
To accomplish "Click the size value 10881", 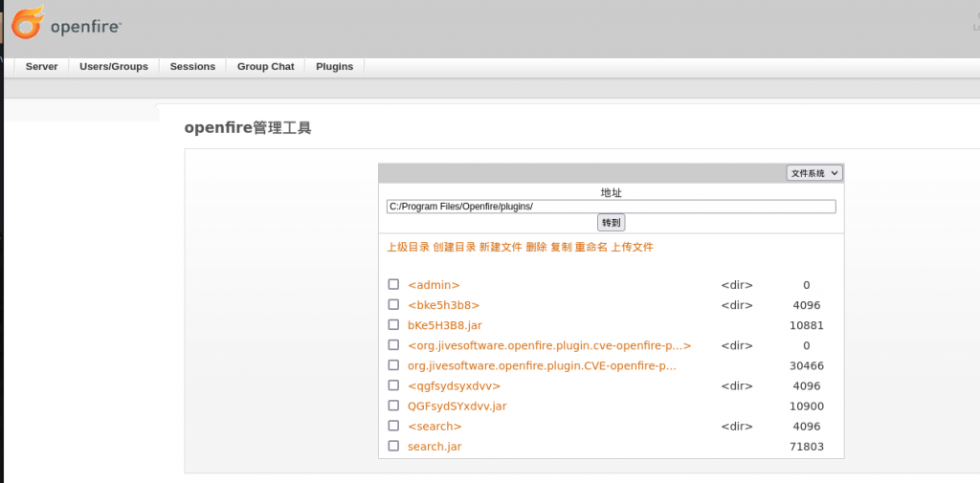I will [x=807, y=325].
